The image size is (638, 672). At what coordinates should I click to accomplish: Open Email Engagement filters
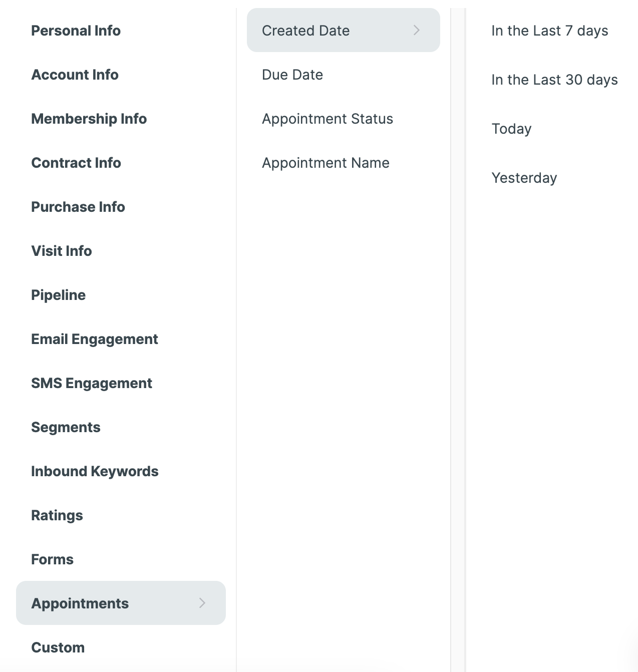(94, 339)
